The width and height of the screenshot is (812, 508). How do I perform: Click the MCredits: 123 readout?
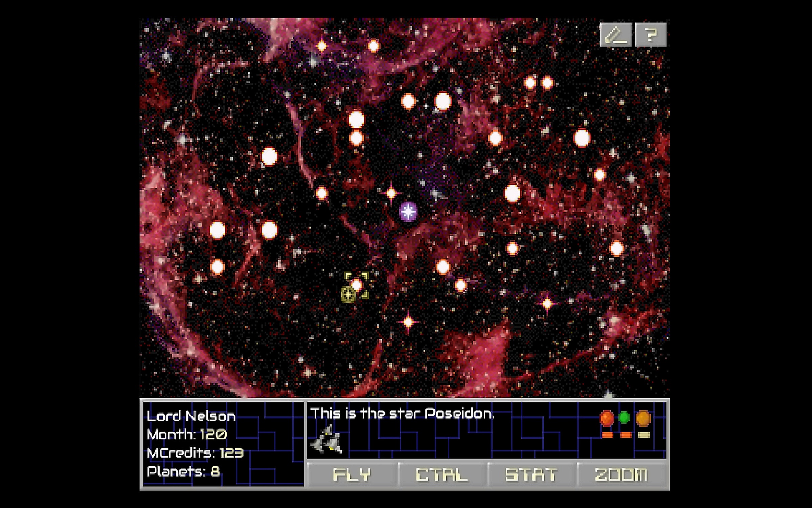click(195, 453)
